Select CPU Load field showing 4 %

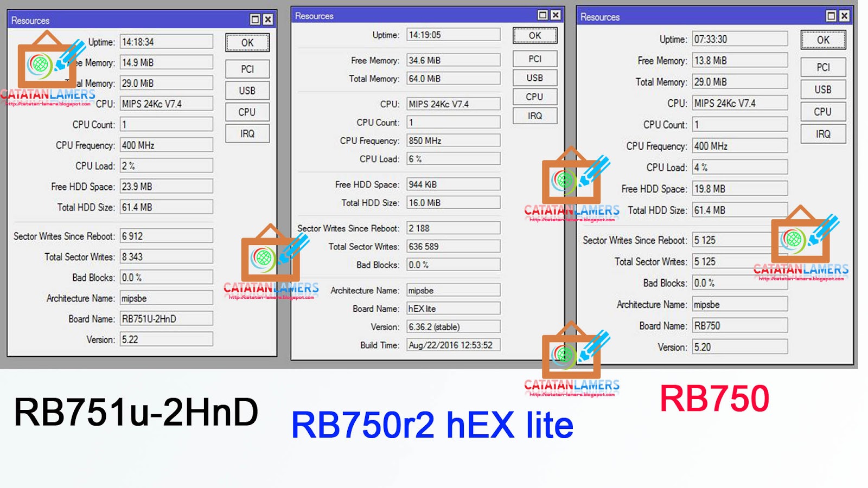(740, 168)
